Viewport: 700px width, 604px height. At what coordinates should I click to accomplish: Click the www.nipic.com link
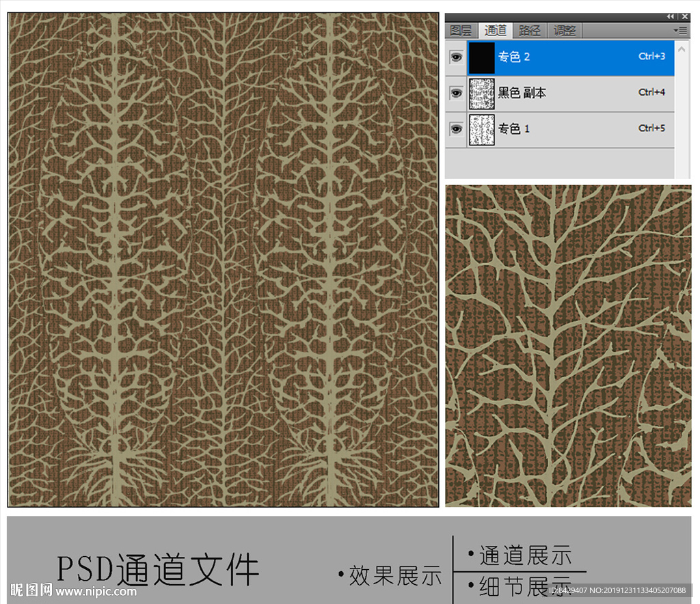click(96, 591)
